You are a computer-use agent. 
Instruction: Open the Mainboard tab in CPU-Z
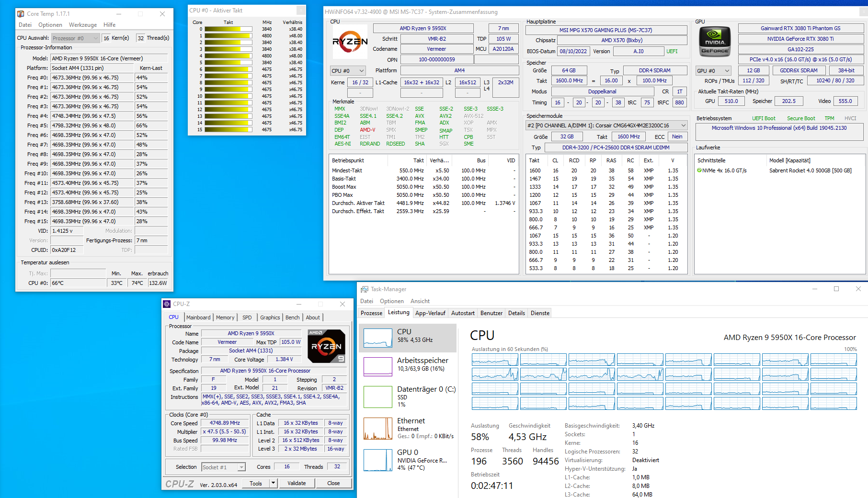click(198, 317)
